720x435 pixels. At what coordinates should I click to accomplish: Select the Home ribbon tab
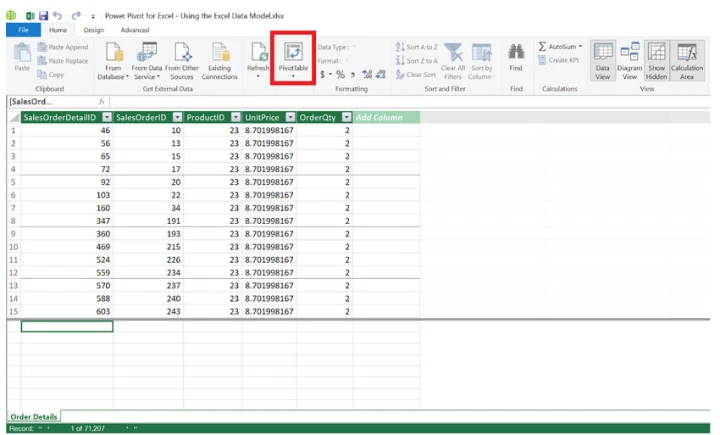tap(58, 30)
